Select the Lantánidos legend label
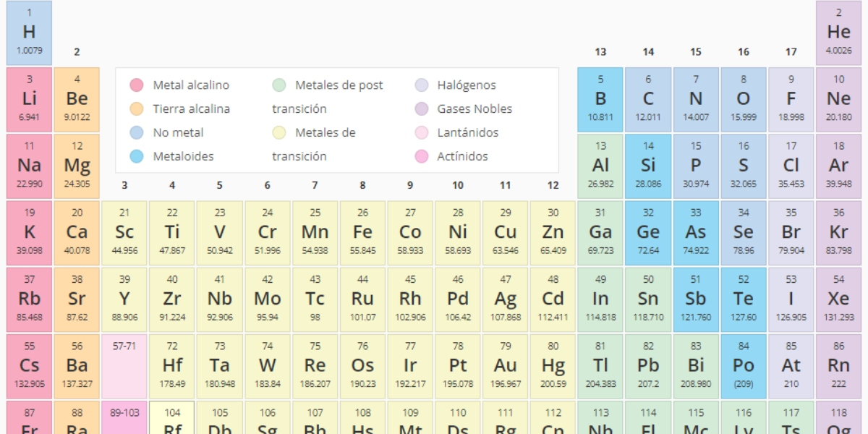The width and height of the screenshot is (868, 434). [x=467, y=133]
